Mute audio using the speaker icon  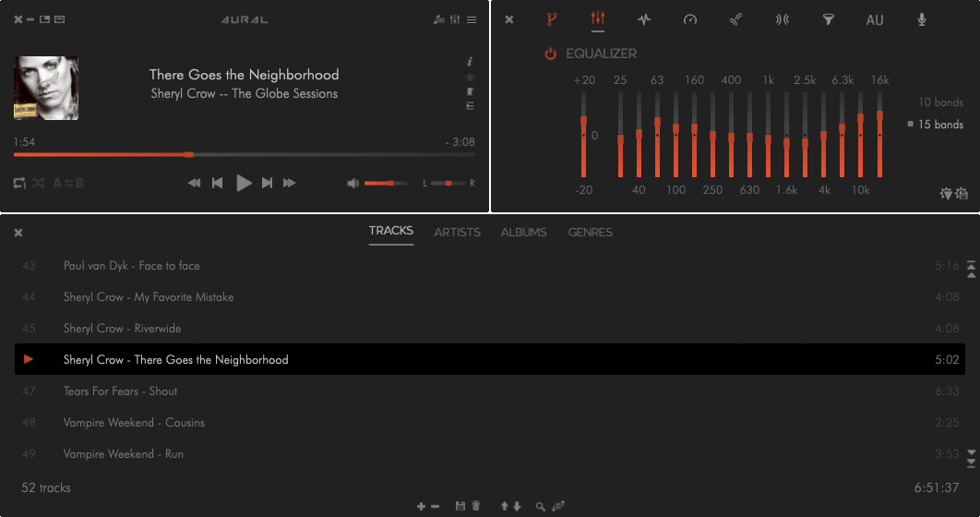(353, 183)
